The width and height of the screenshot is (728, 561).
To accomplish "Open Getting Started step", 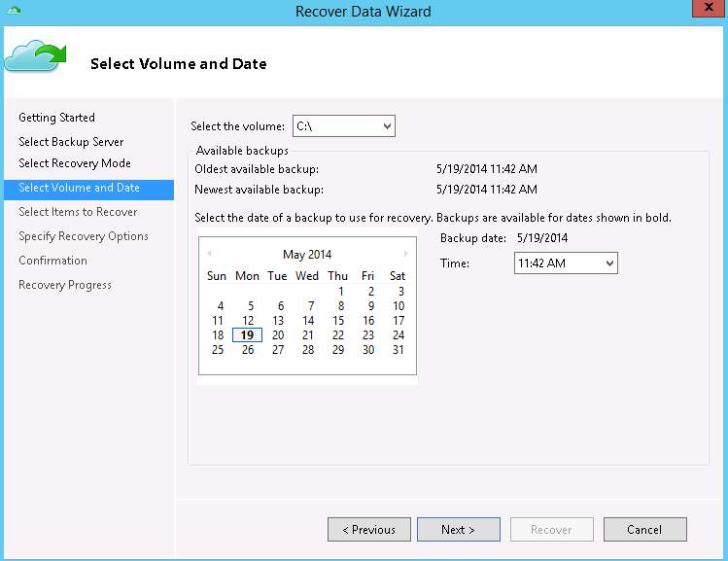I will (56, 118).
